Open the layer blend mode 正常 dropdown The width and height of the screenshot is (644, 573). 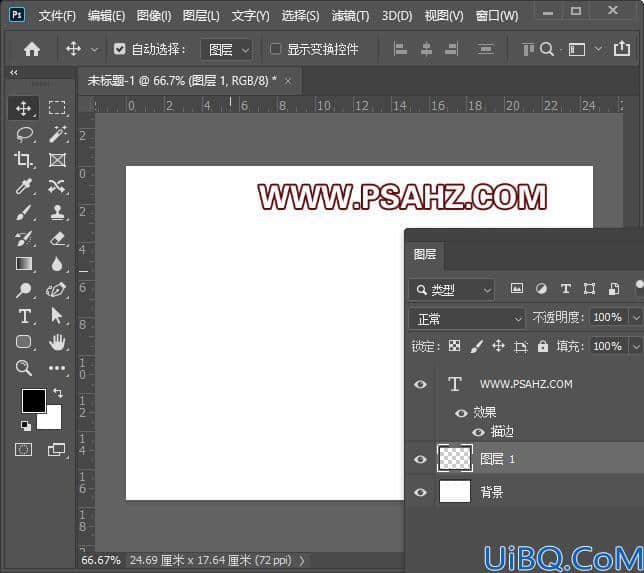(467, 319)
